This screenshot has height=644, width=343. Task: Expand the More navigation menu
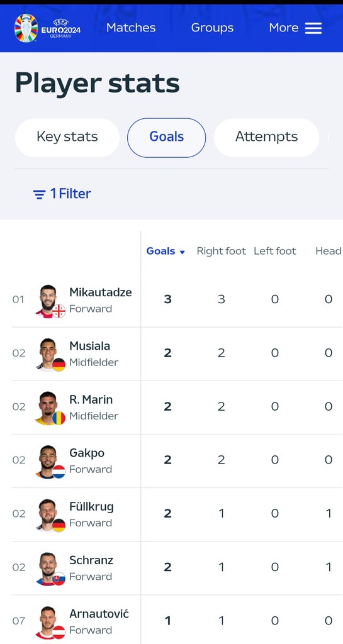pos(295,28)
